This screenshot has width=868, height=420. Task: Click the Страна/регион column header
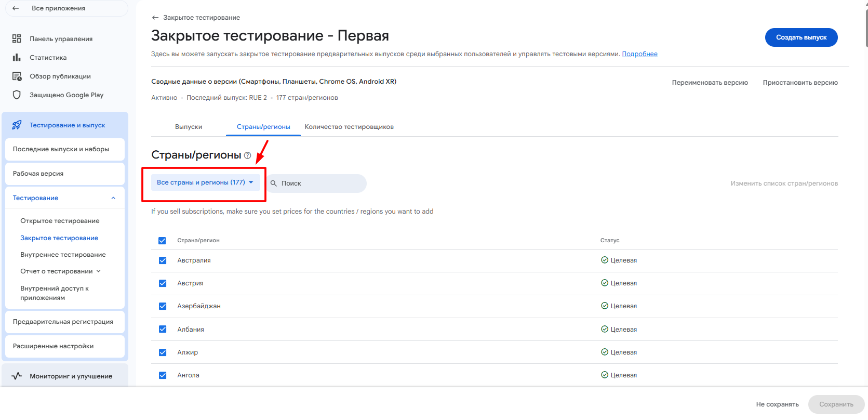tap(198, 241)
